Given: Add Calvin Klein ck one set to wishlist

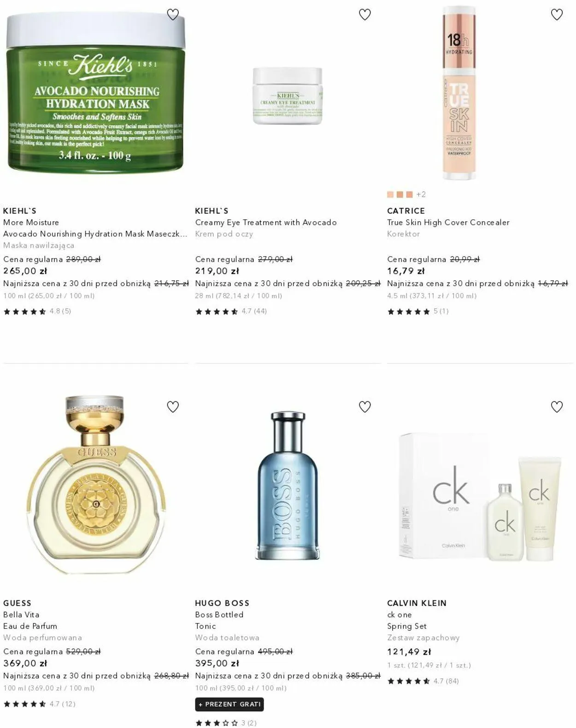Looking at the screenshot, I should [x=557, y=407].
